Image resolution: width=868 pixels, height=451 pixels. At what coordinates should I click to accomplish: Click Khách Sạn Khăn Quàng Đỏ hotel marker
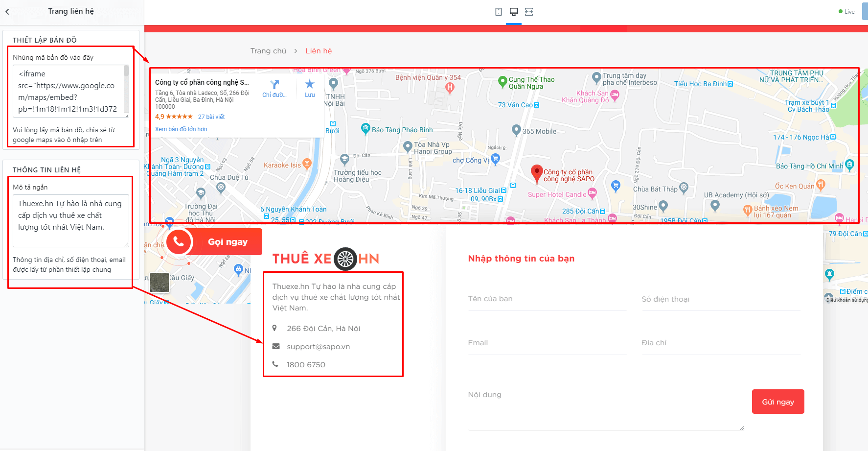615,95
